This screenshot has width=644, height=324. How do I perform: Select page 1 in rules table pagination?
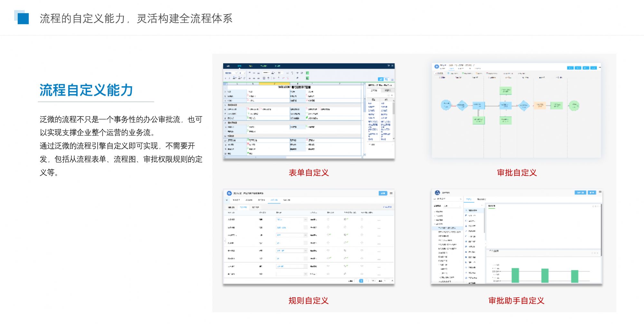(x=361, y=281)
